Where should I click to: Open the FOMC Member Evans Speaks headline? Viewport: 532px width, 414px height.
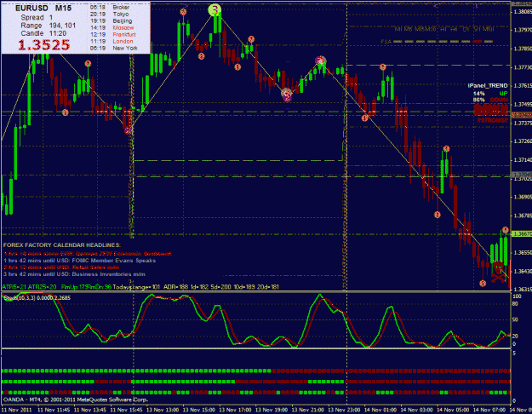(80, 261)
